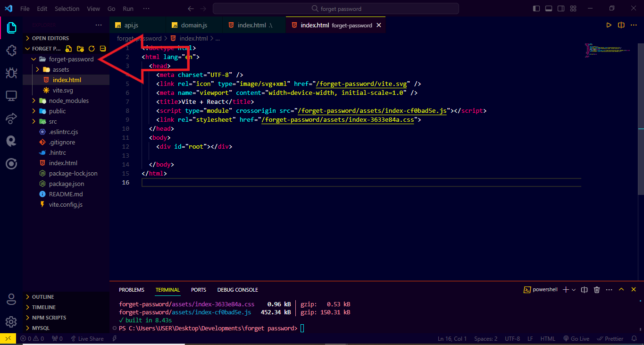Viewport: 644px width, 345px height.
Task: Open terminal launch profile dropdown arrow
Action: pos(574,290)
